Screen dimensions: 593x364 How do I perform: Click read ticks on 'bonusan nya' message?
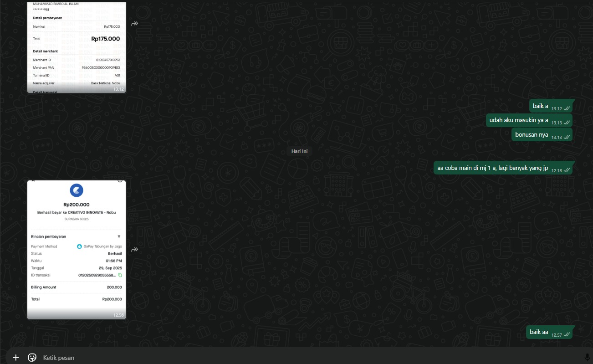[x=567, y=137]
